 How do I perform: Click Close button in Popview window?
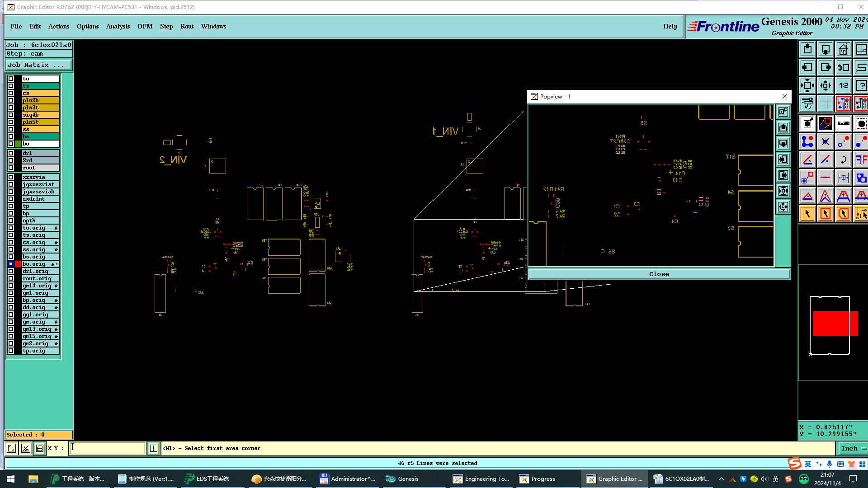[x=659, y=274]
